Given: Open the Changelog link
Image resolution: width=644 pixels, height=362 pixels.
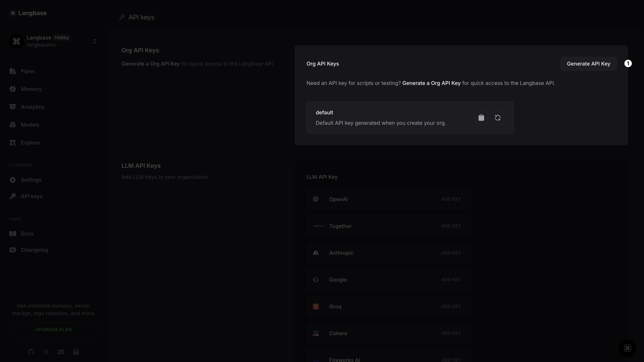Looking at the screenshot, I should click(x=34, y=250).
